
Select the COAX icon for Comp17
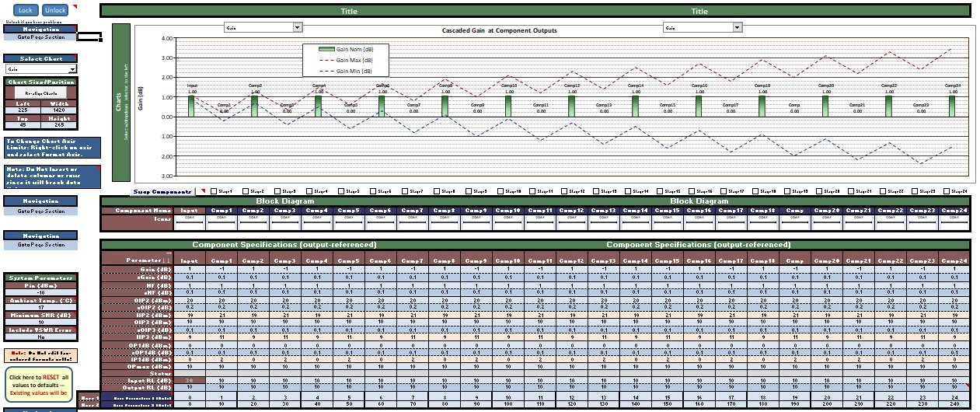pos(731,222)
